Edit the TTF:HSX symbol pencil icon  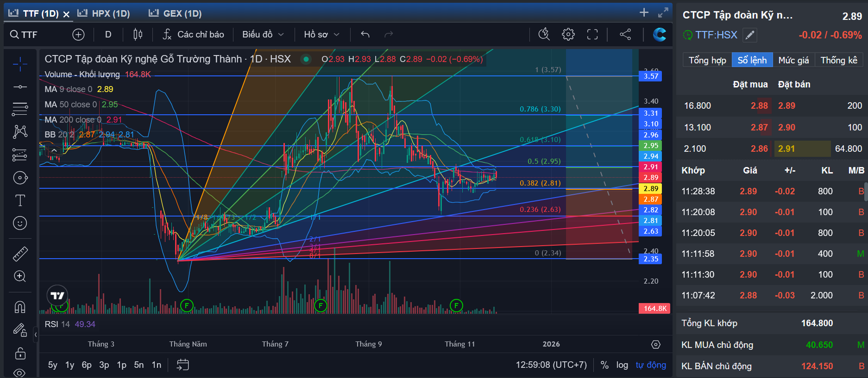(x=750, y=35)
